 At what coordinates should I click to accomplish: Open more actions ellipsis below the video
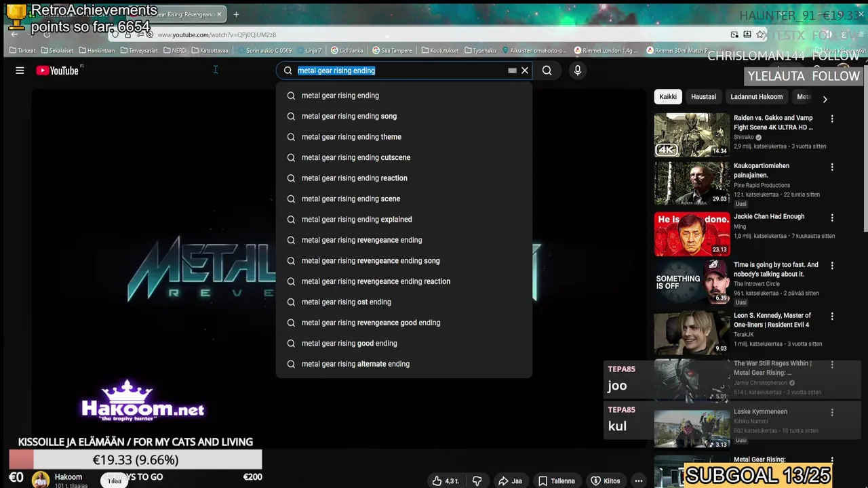639,481
